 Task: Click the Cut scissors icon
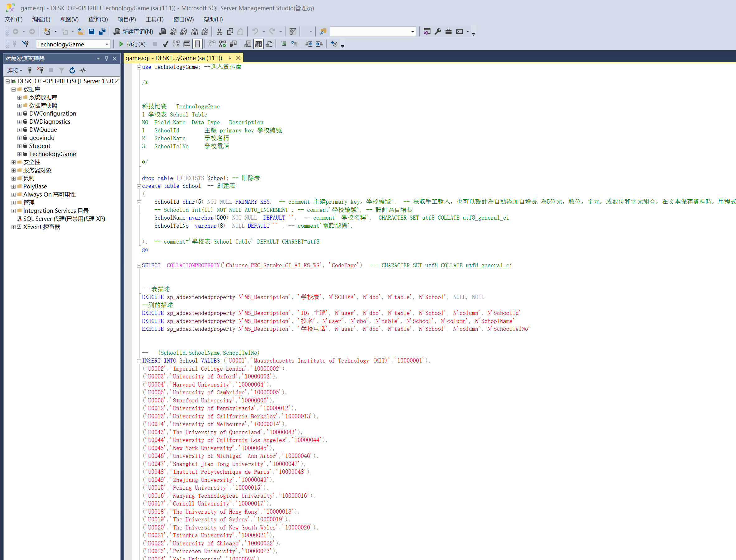[219, 31]
